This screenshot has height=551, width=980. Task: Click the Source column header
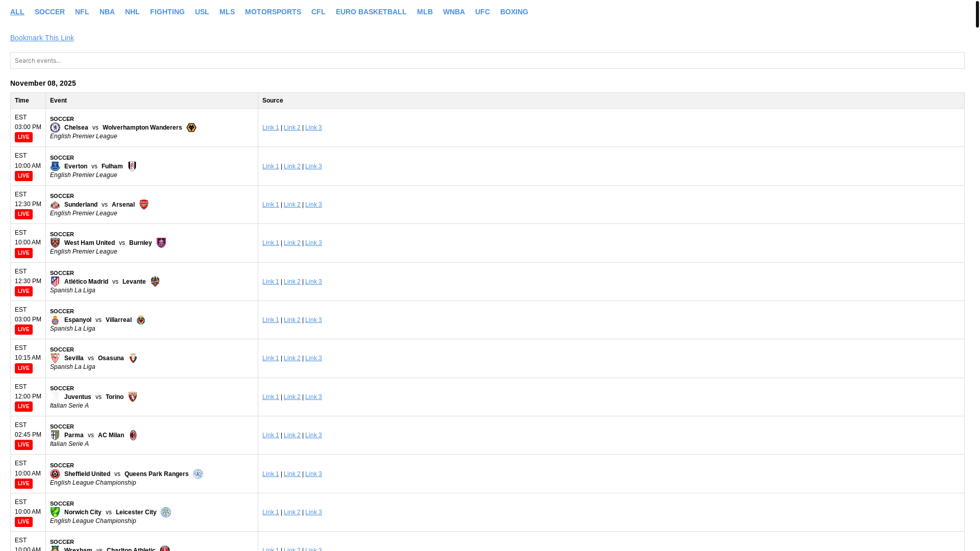(611, 101)
